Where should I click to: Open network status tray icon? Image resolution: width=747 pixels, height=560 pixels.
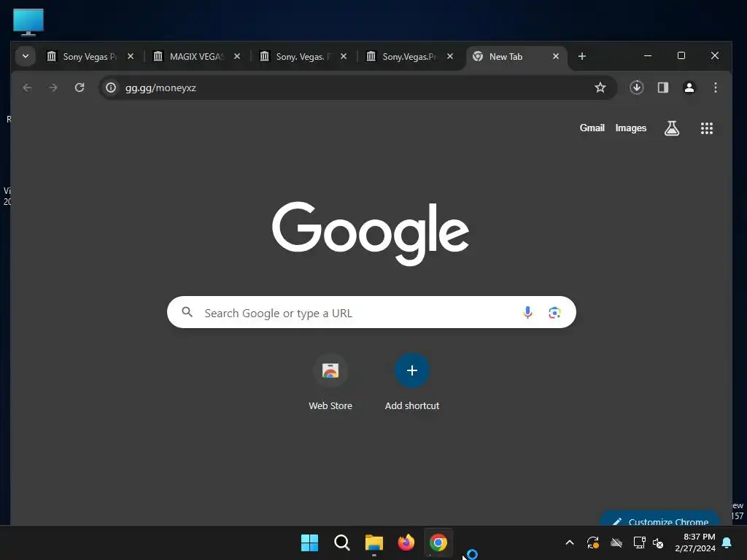pos(639,542)
